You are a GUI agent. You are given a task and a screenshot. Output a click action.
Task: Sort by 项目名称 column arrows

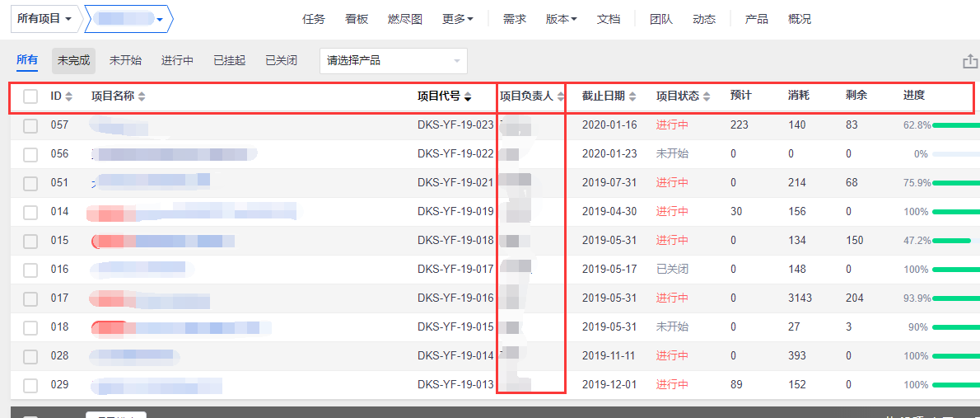(142, 96)
